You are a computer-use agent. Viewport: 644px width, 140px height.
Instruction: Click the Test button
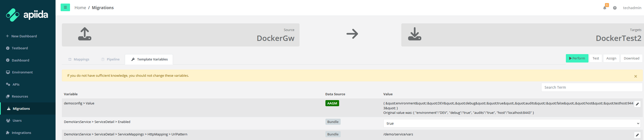coord(596,58)
